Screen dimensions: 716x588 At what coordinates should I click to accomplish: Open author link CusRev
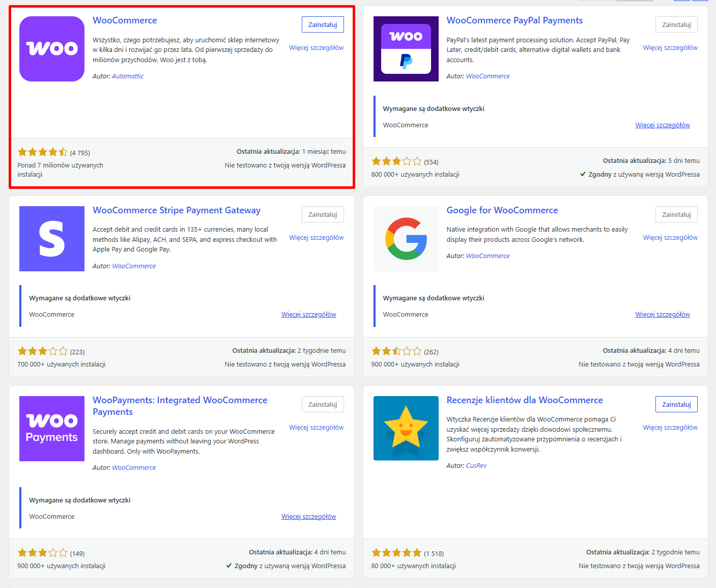click(476, 465)
